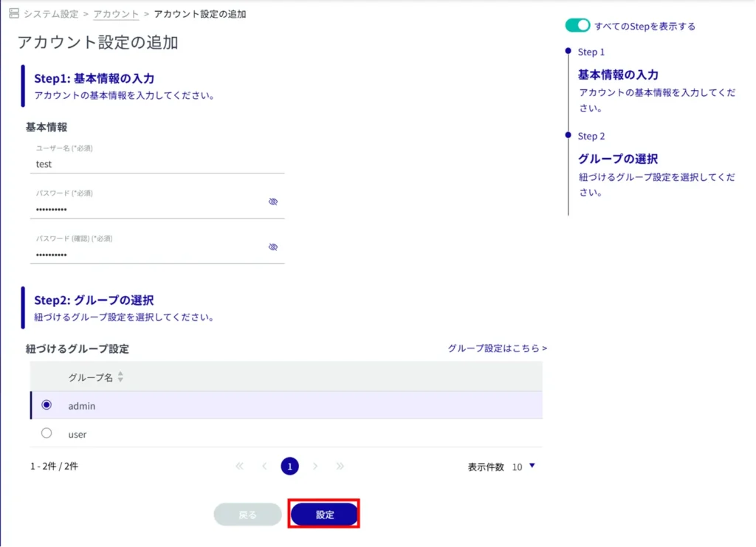Screen dimensions: 756x547
Task: Open グループ設定はこちら link
Action: 497,348
